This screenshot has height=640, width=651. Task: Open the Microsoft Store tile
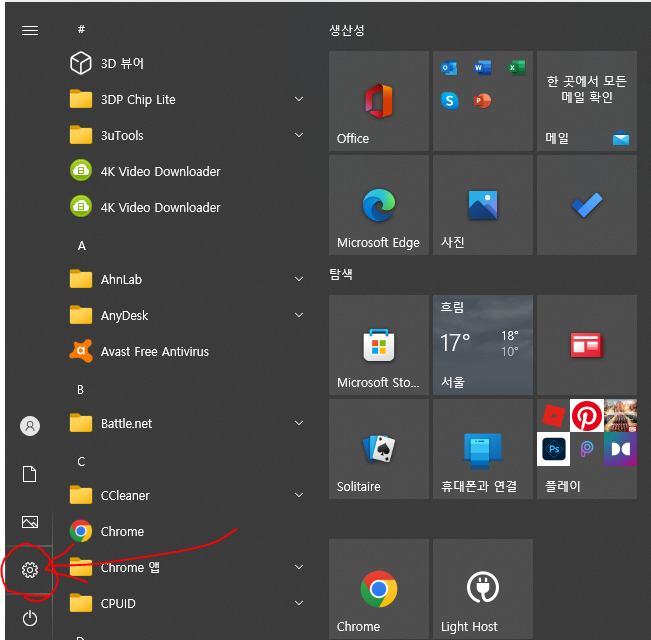click(379, 345)
